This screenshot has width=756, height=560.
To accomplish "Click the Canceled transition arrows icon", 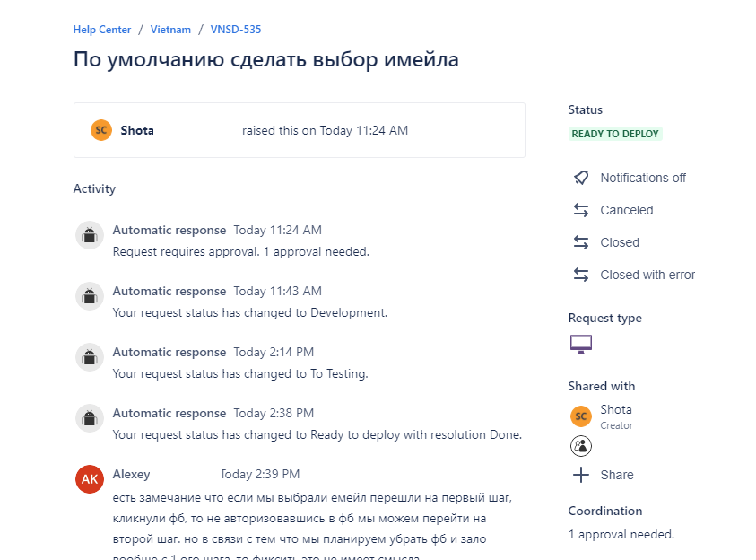I will click(581, 210).
